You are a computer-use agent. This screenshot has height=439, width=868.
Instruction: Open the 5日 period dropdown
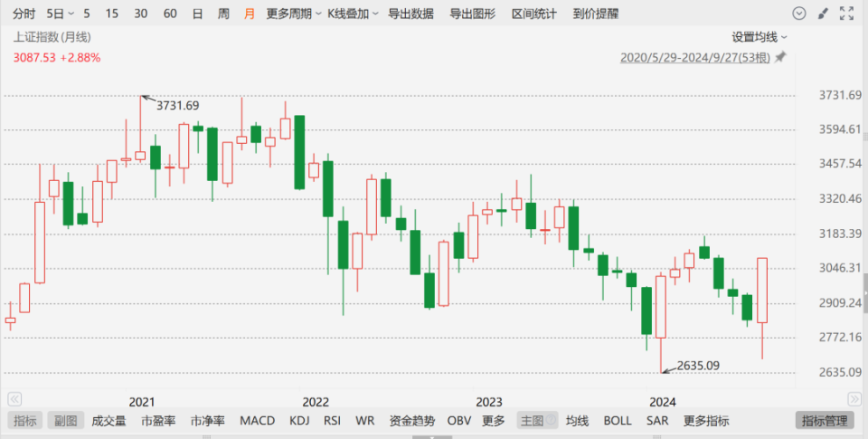(x=60, y=14)
